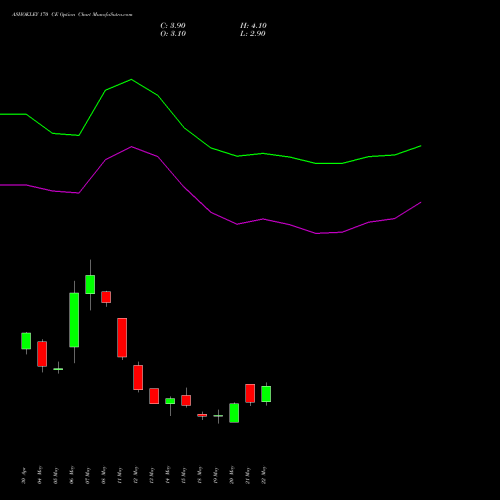The width and height of the screenshot is (500, 500).
Task: Select the low value L: 2.90
Action: point(253,34)
